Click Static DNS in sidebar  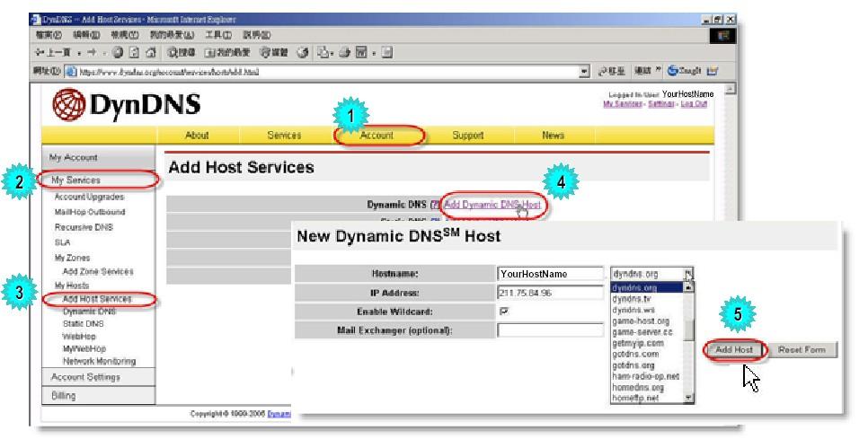click(83, 324)
